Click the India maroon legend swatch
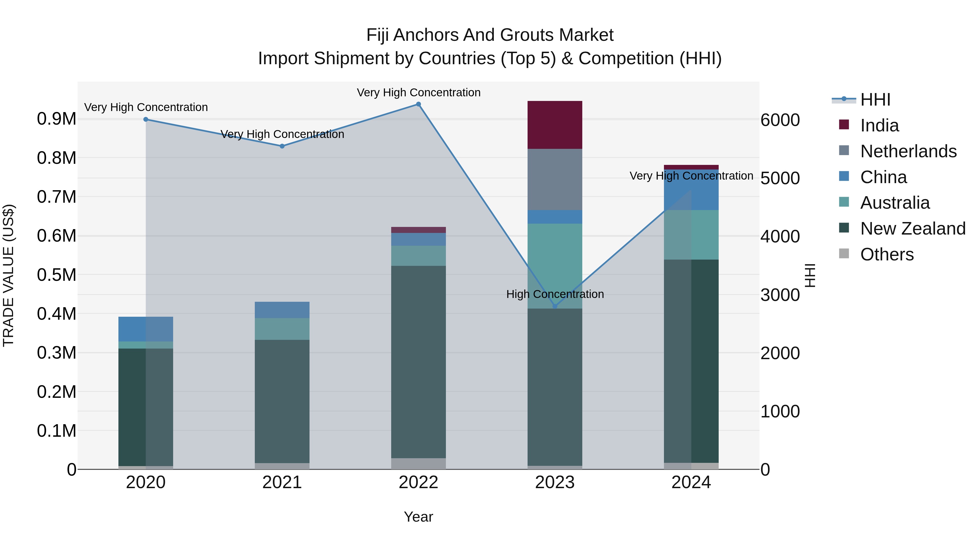Image resolution: width=980 pixels, height=551 pixels. [844, 124]
